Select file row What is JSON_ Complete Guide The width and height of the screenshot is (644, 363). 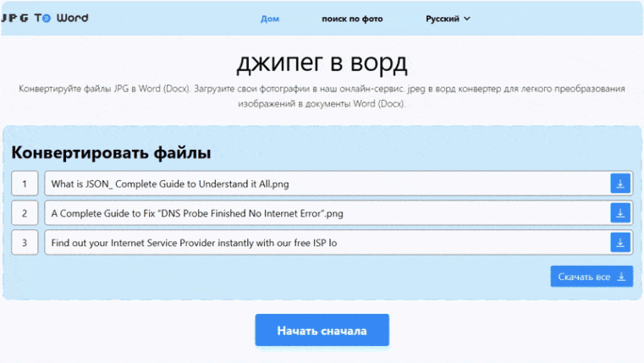coord(339,183)
